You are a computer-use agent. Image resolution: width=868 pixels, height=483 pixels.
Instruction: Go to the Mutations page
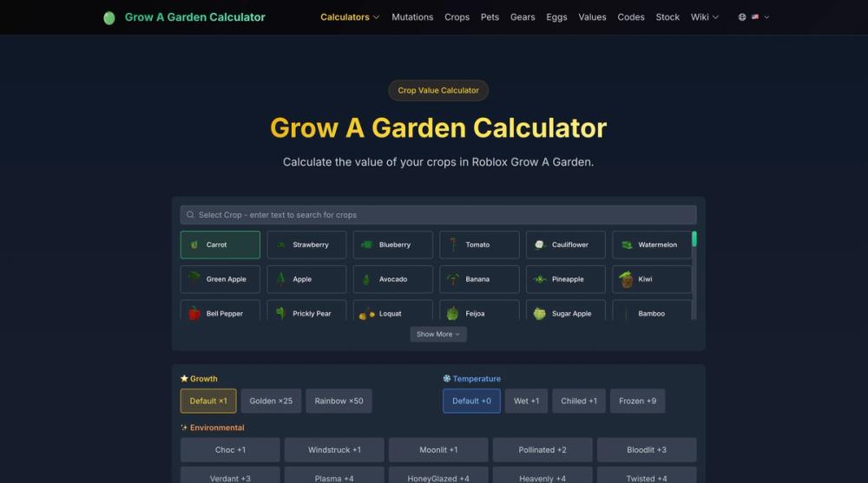click(x=412, y=17)
